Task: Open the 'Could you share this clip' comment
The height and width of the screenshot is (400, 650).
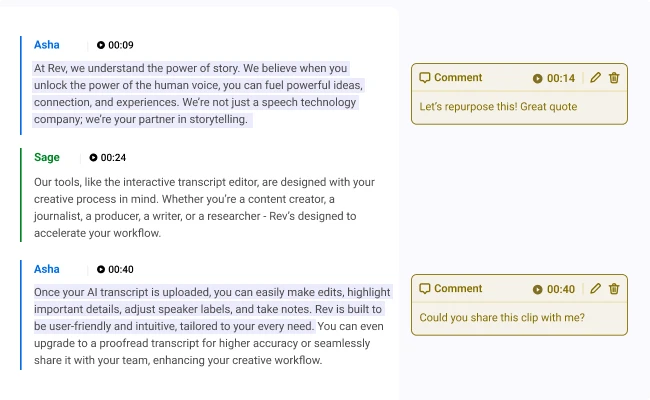Action: click(x=502, y=318)
